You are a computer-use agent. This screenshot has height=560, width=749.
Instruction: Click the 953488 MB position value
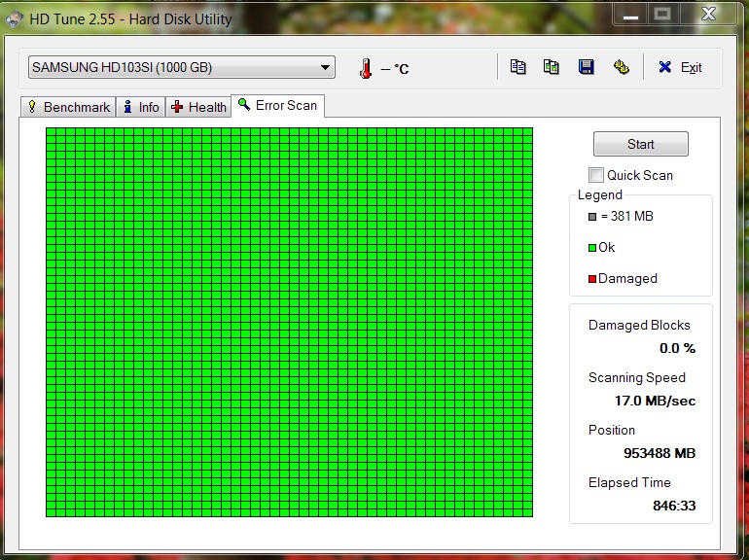click(x=660, y=453)
